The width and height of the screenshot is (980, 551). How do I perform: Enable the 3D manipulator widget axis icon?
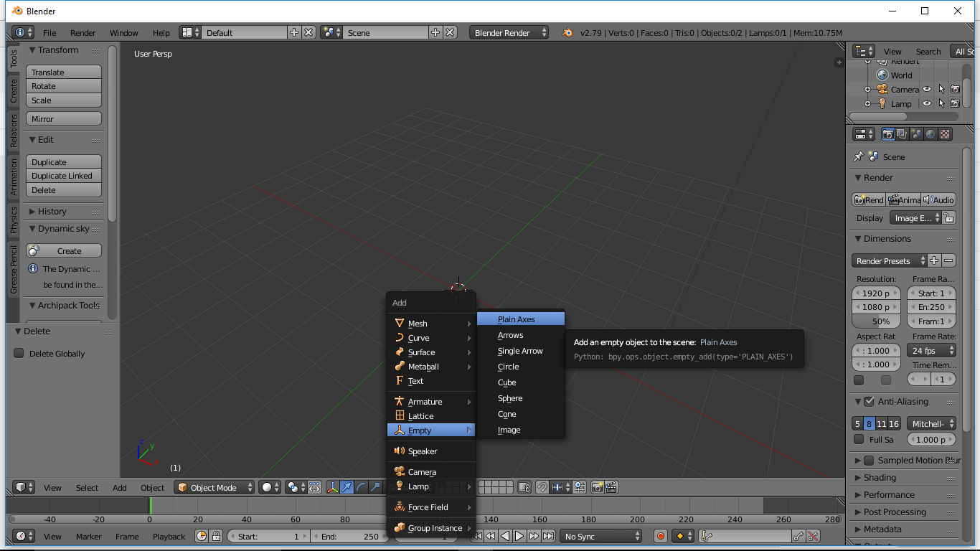tap(332, 487)
